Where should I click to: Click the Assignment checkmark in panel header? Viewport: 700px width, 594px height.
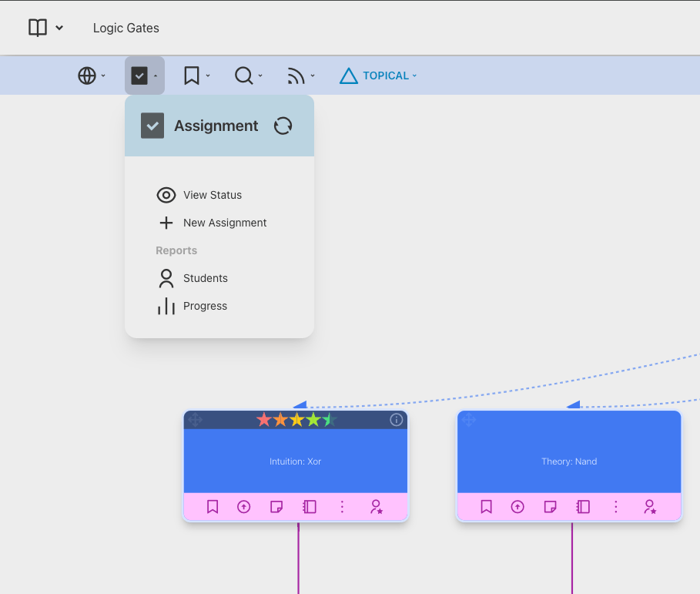pos(152,126)
